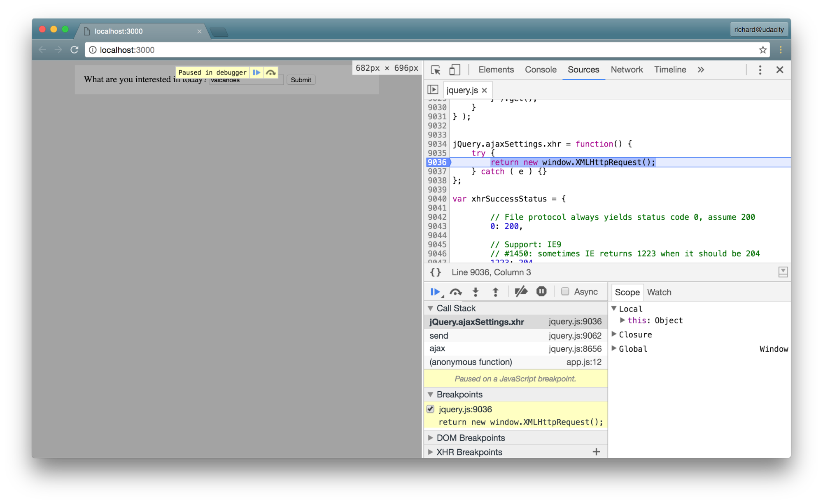Click the Step out of current function icon
This screenshot has width=823, height=504.
click(496, 293)
